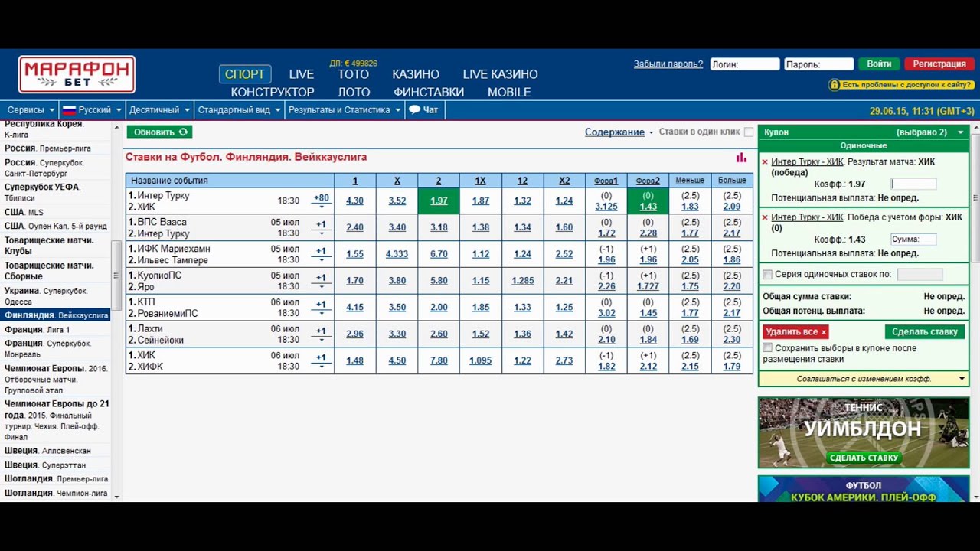Click Интер Турку - ХИК link in coupon top

pos(806,162)
